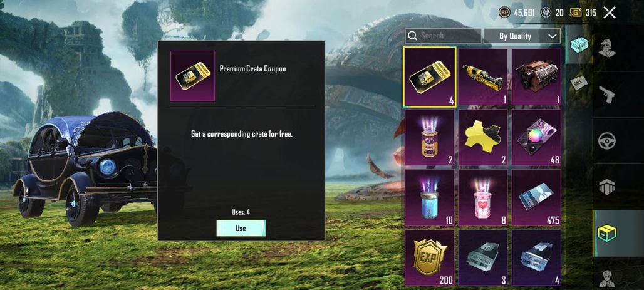Viewport: 644px width, 290px height.
Task: Close the inventory screen
Action: click(610, 13)
